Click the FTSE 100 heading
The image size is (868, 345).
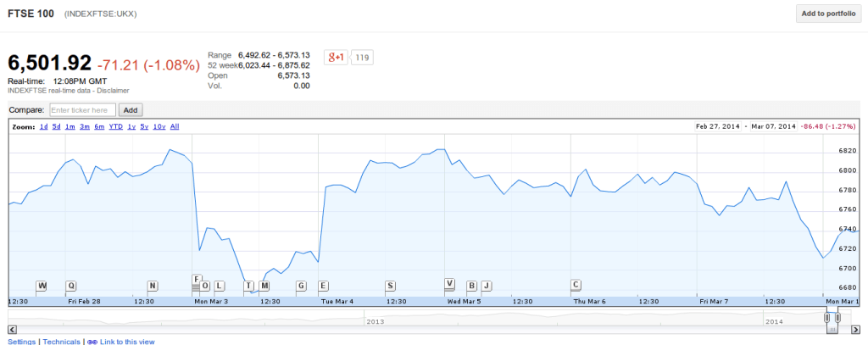[x=31, y=14]
